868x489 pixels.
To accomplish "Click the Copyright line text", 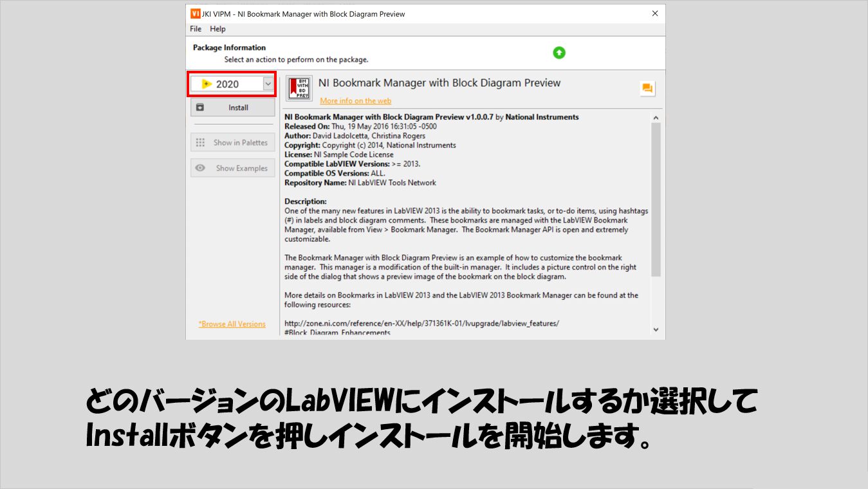I will coord(370,145).
